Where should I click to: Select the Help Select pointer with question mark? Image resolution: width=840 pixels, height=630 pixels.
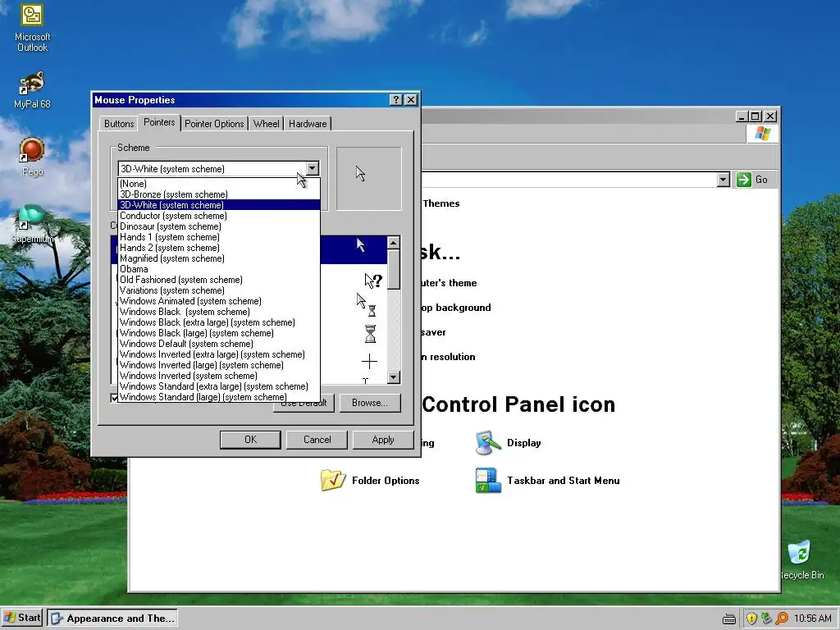(373, 281)
